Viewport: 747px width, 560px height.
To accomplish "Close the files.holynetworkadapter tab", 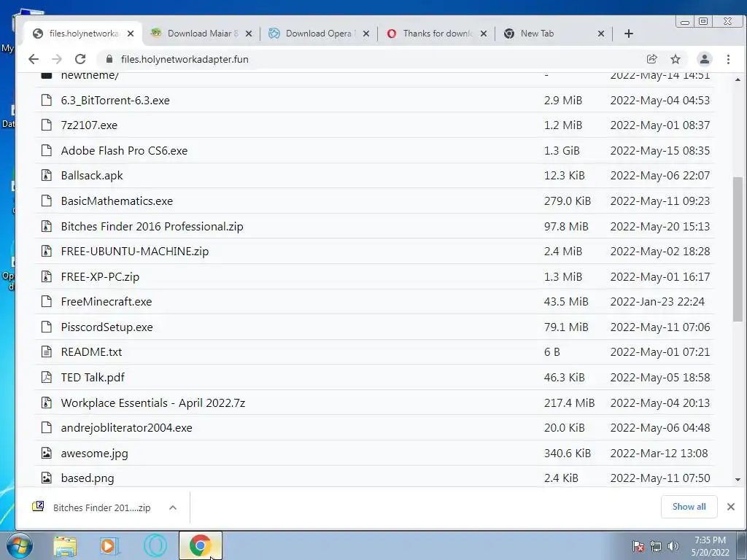I will [131, 34].
